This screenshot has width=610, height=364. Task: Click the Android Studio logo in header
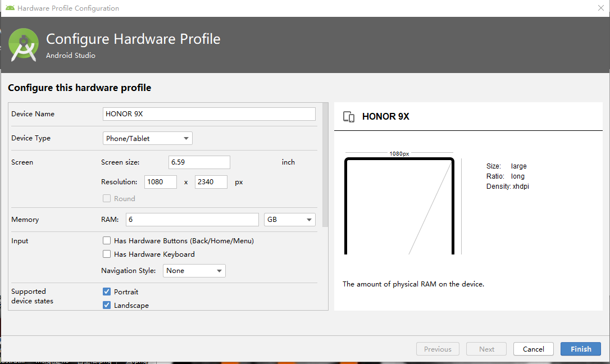[24, 45]
